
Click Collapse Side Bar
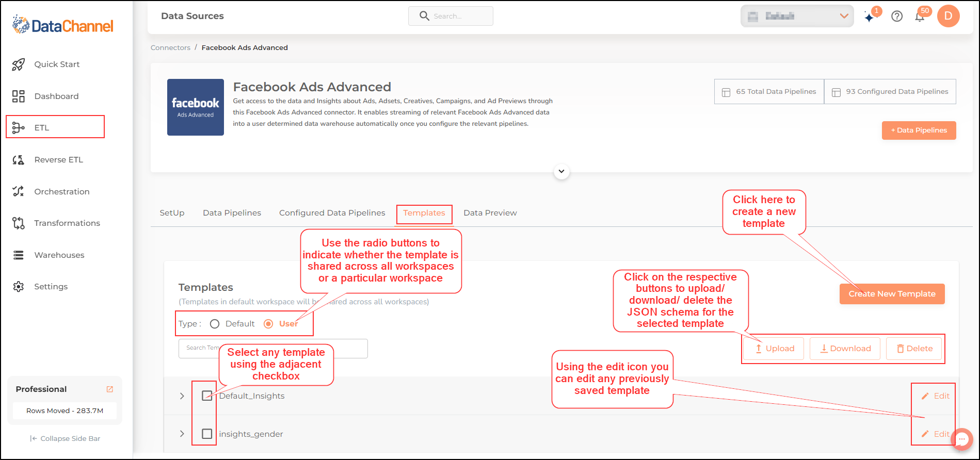tap(65, 438)
